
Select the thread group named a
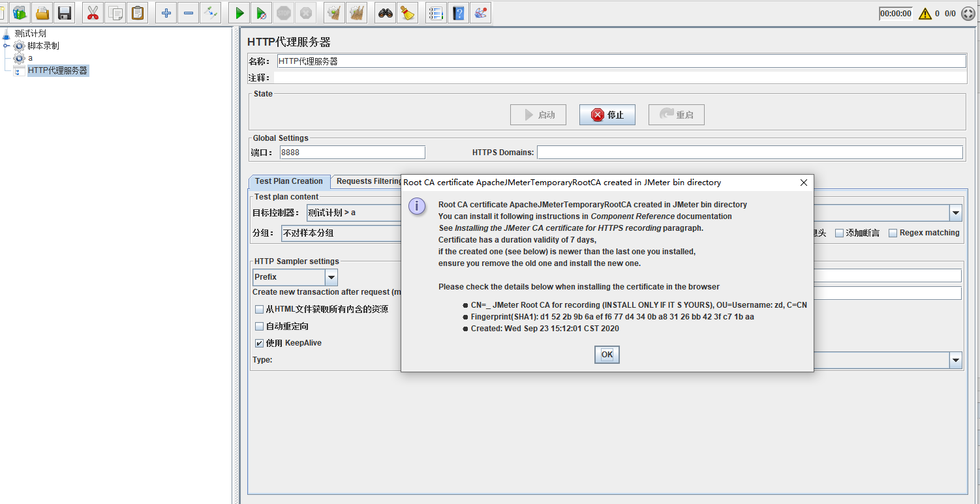click(30, 58)
